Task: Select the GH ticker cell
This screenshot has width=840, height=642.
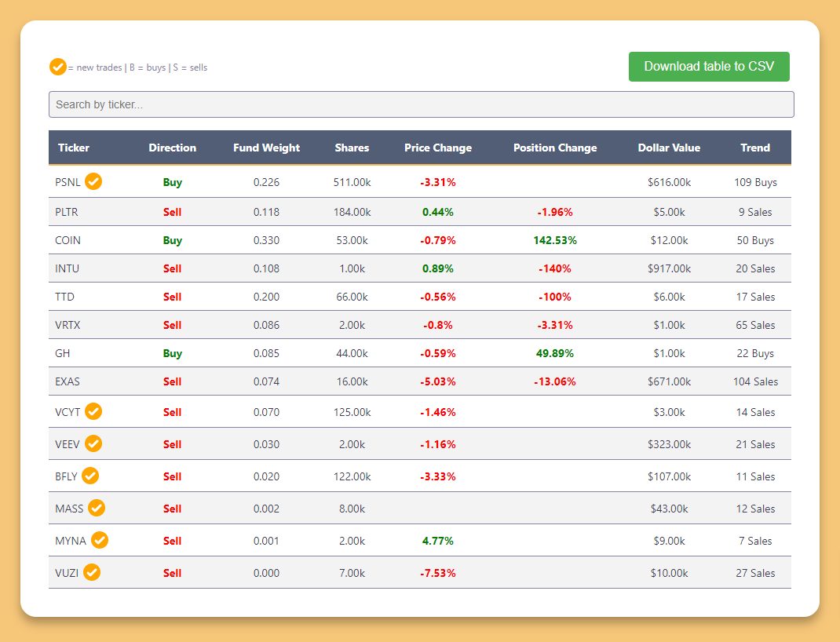Action: [62, 354]
